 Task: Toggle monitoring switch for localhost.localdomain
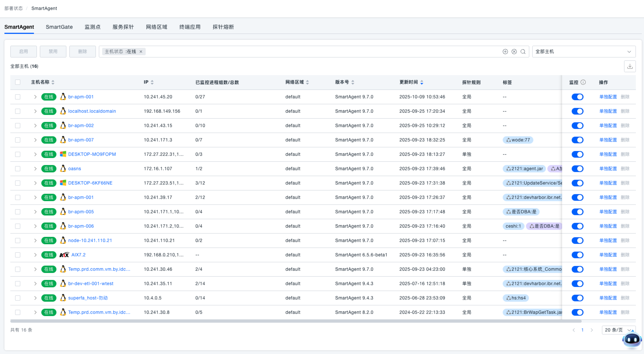click(577, 111)
